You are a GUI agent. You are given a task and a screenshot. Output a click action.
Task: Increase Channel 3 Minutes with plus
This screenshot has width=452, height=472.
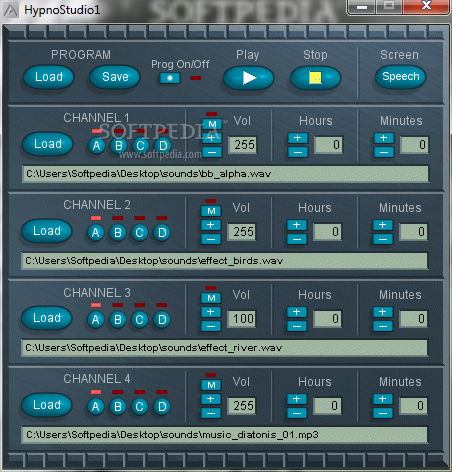[x=383, y=312]
